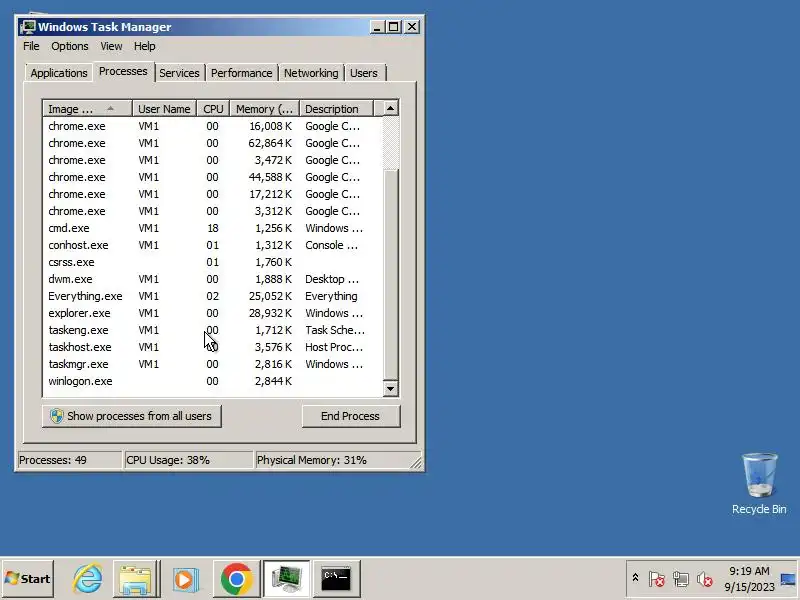The height and width of the screenshot is (600, 800).
Task: Open the Options menu
Action: 69,46
